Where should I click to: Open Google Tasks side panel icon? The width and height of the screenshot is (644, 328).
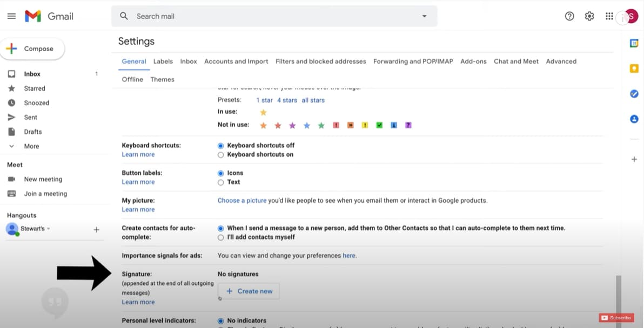pos(634,94)
